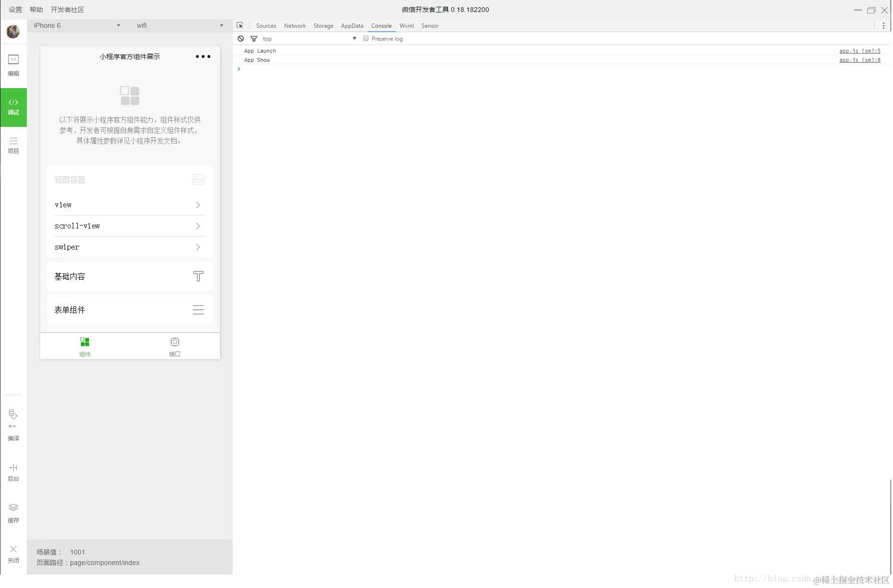Click the 表单组件 hamburger icon
Screen dimensions: 893x588
[x=198, y=310]
